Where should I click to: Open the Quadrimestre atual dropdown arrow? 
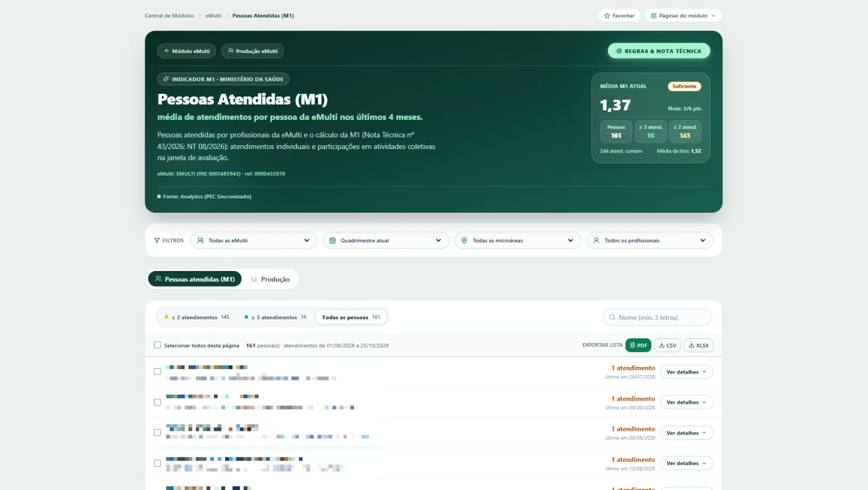pos(438,241)
